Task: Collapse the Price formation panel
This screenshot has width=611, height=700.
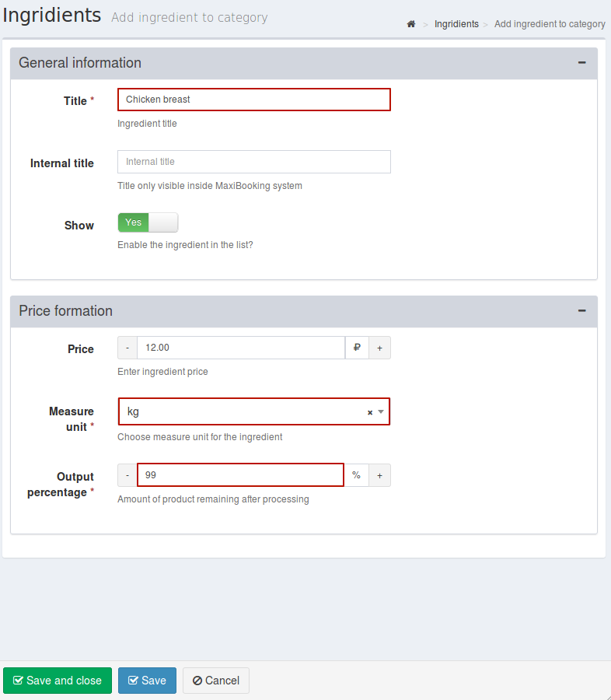Action: (x=581, y=310)
